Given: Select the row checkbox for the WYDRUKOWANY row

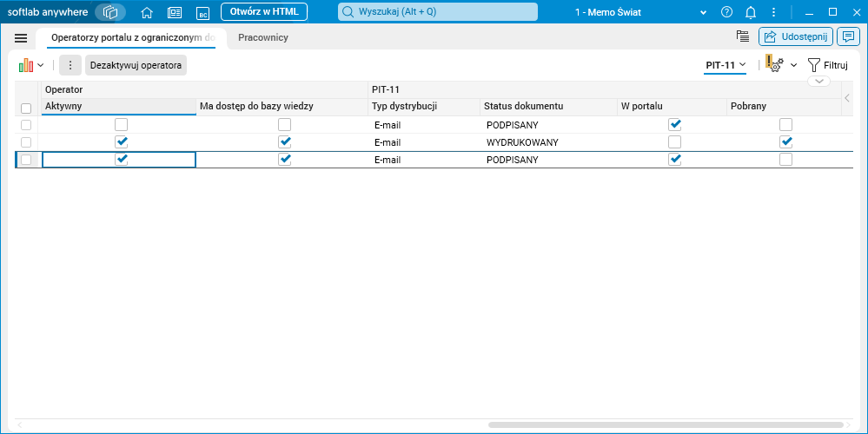Looking at the screenshot, I should pos(26,142).
